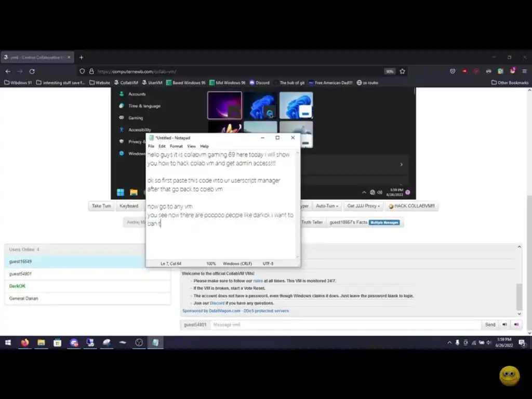Open the Notepad Edit menu

(x=162, y=146)
